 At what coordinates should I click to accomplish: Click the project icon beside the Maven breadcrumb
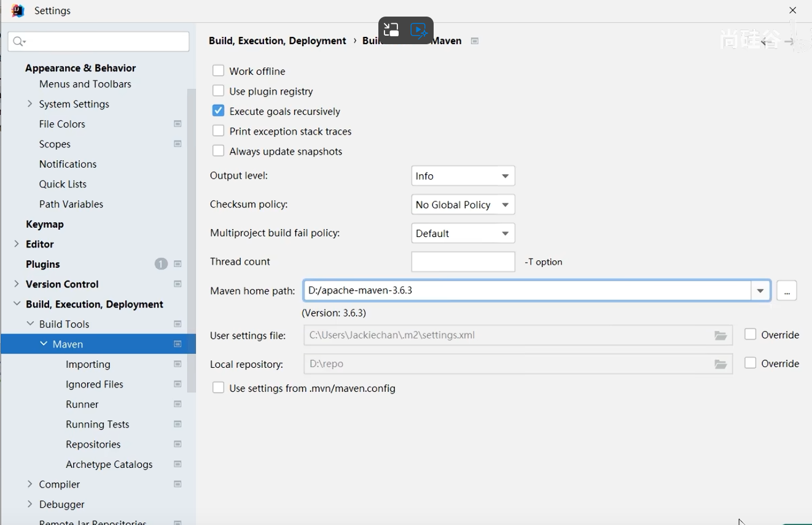pyautogui.click(x=475, y=41)
